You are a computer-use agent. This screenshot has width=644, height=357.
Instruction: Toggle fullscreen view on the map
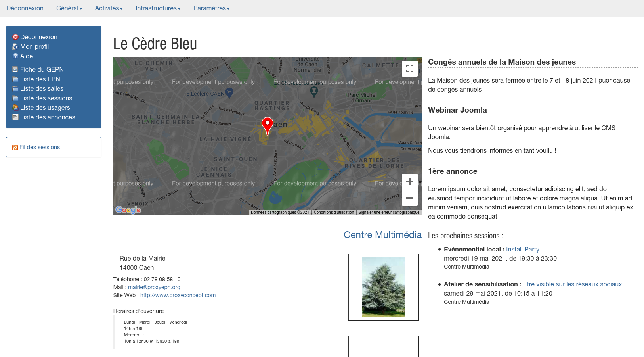[x=410, y=68]
